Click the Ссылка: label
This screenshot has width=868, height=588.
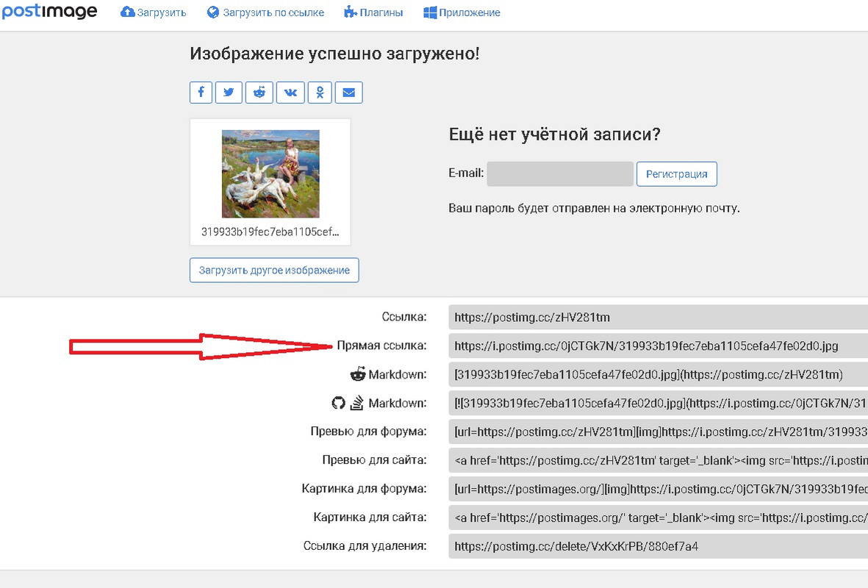[x=404, y=317]
